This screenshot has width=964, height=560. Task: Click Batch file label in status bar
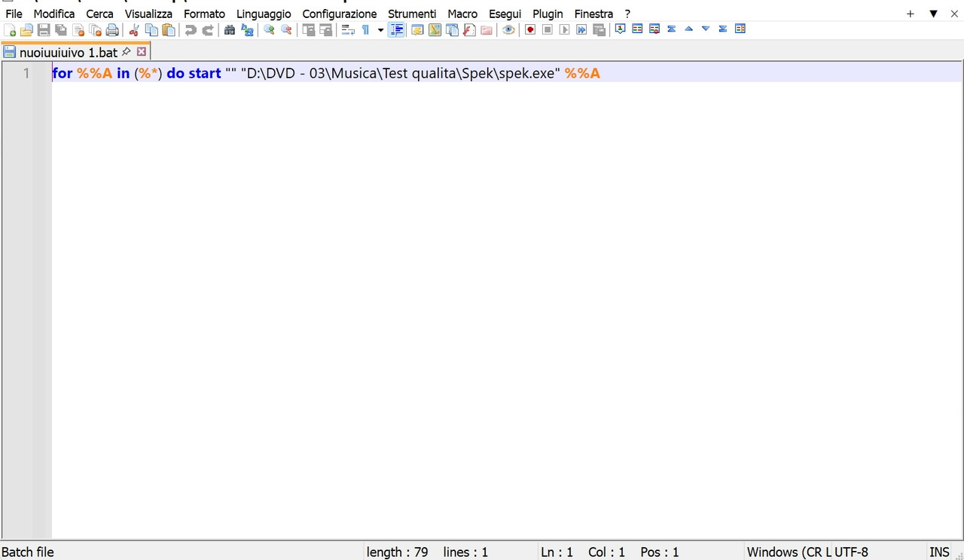pyautogui.click(x=28, y=552)
